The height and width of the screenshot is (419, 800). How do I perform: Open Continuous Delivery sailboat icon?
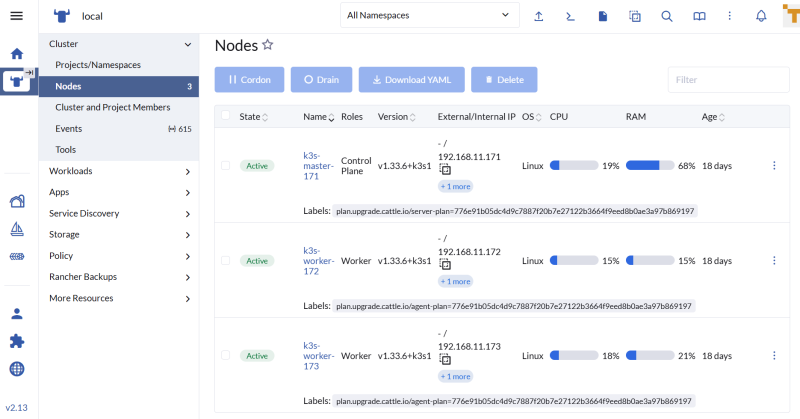(x=17, y=229)
